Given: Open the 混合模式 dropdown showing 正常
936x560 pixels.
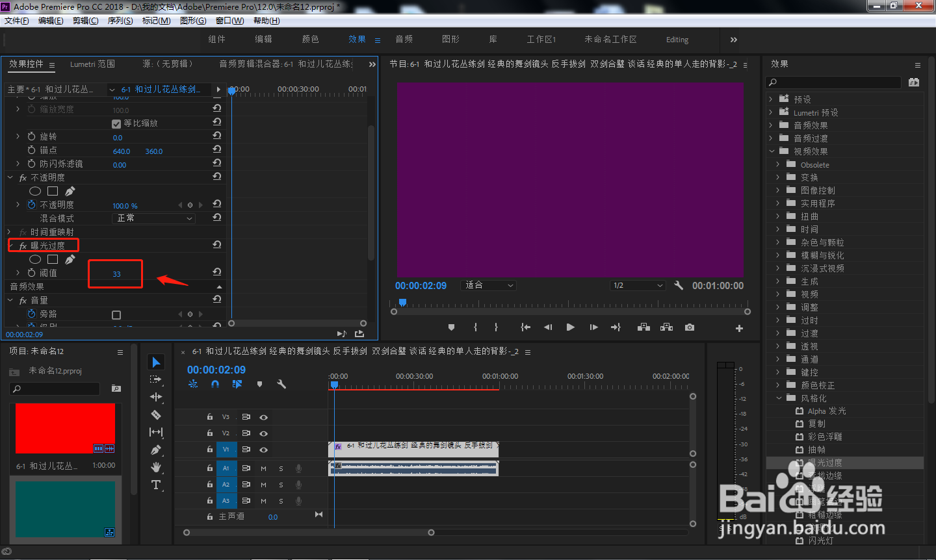Looking at the screenshot, I should click(154, 218).
